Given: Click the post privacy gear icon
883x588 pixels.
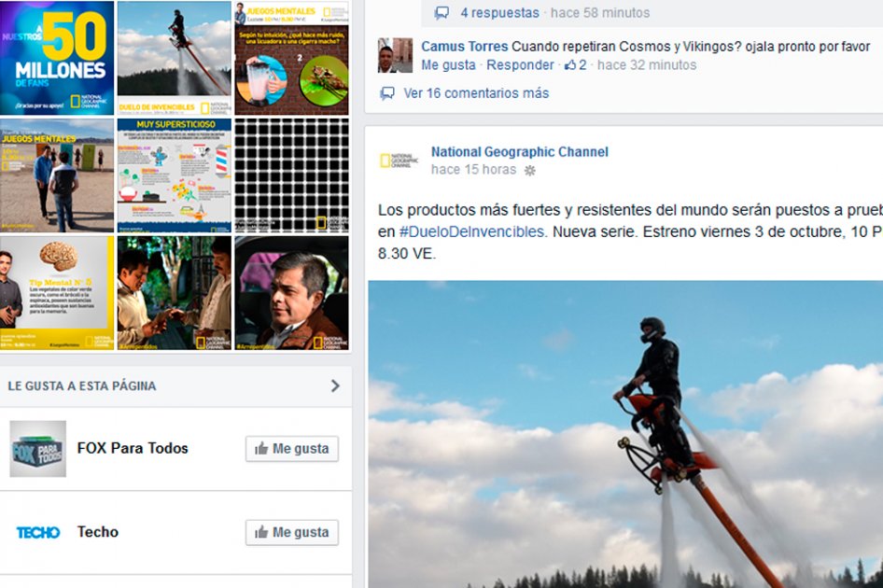Looking at the screenshot, I should [x=530, y=171].
